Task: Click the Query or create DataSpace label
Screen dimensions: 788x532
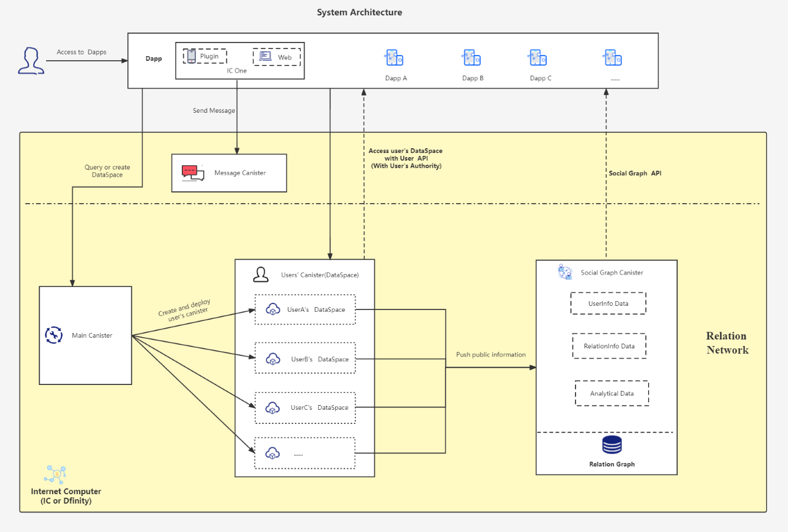Action: tap(107, 171)
